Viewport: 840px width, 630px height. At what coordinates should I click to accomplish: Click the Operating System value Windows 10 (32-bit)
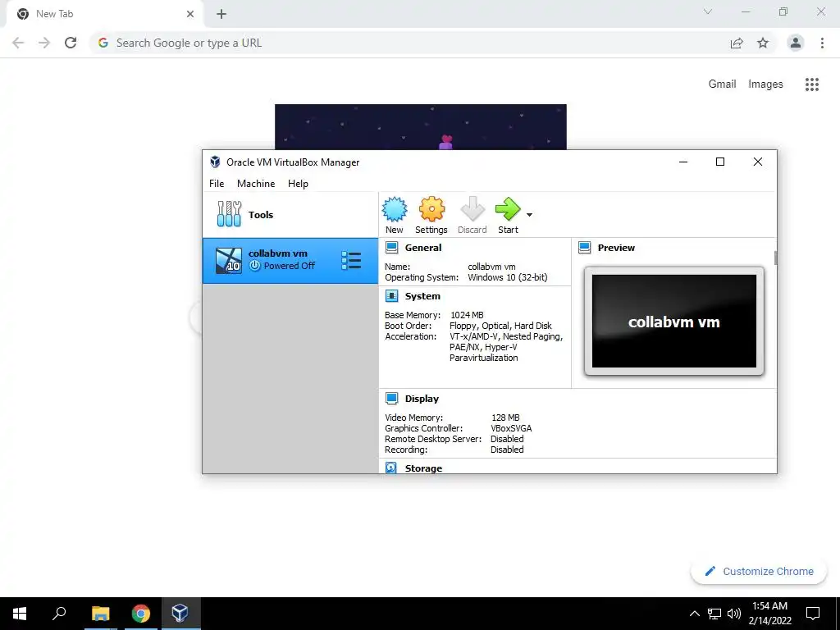[507, 277]
